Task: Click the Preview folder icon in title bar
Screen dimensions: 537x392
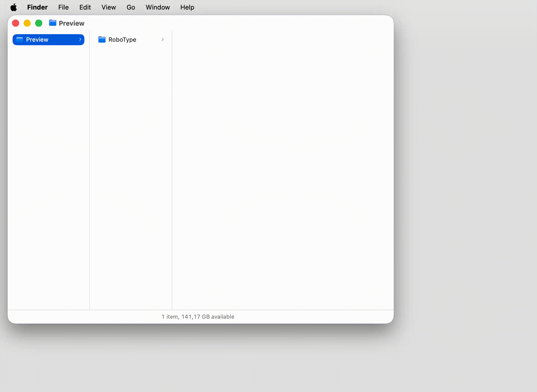Action: click(52, 23)
